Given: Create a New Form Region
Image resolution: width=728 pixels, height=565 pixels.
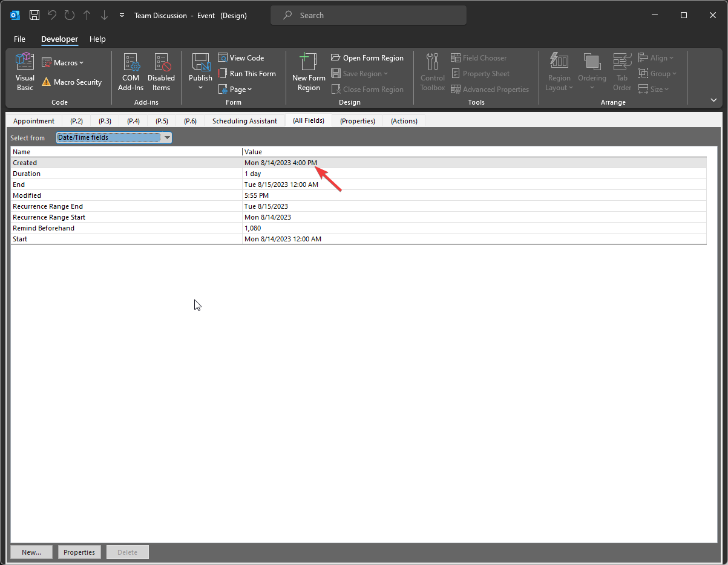Looking at the screenshot, I should click(x=309, y=71).
